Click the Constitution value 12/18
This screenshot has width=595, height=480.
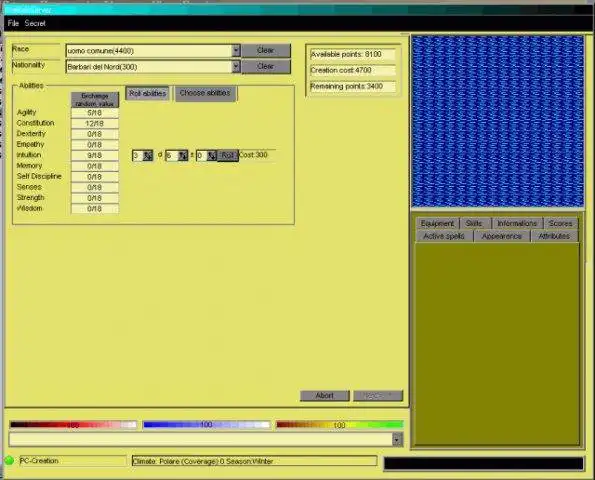click(x=95, y=124)
